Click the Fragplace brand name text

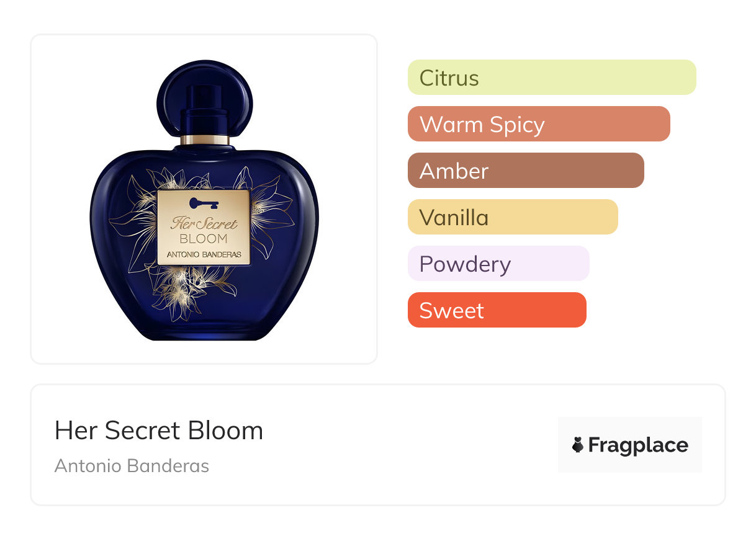click(638, 445)
